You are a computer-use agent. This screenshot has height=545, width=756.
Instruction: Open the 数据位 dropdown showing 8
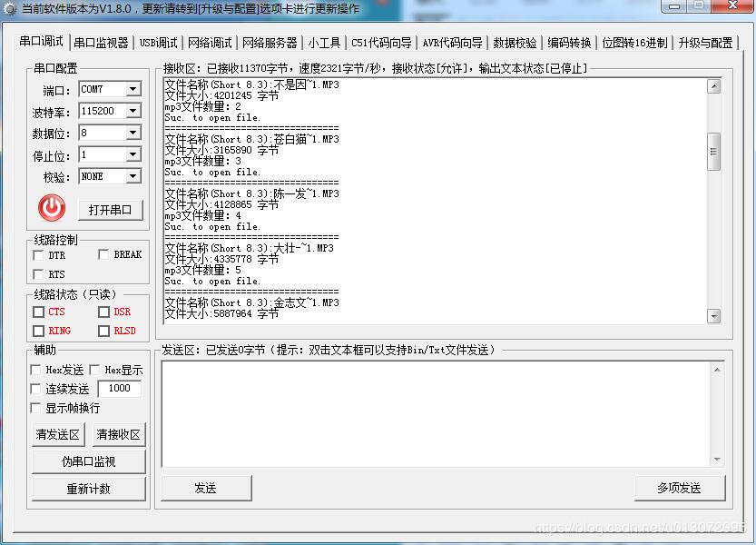(133, 133)
